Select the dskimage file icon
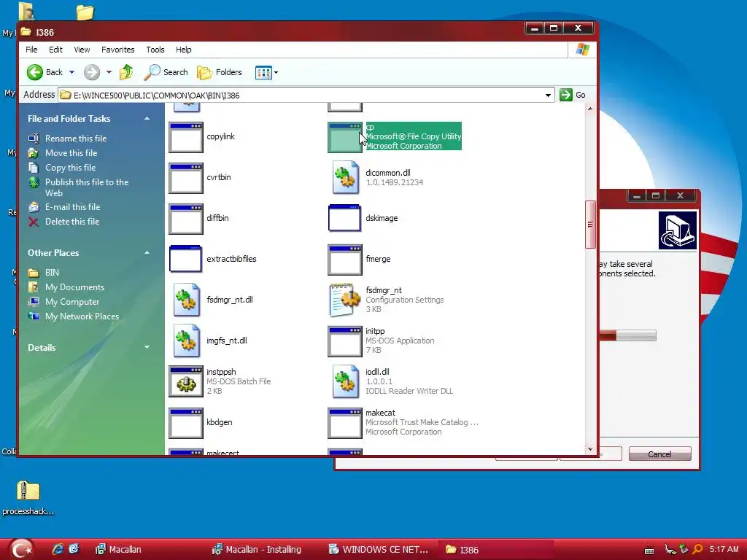 [x=344, y=218]
